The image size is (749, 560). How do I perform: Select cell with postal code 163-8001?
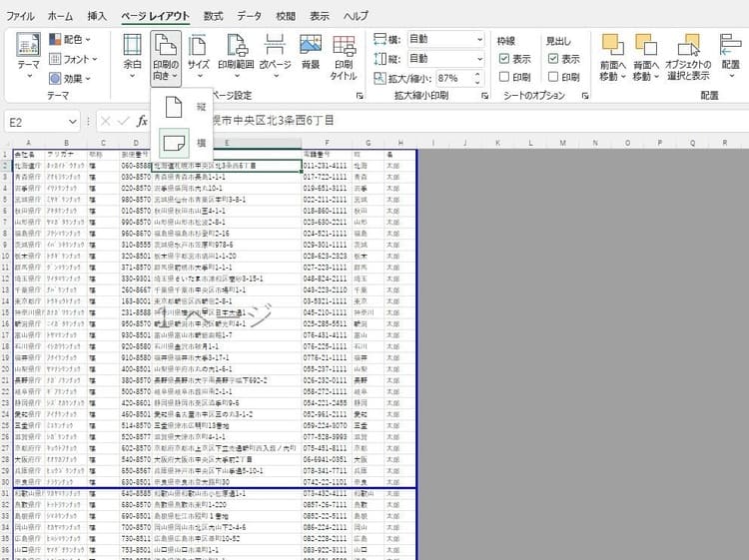135,301
